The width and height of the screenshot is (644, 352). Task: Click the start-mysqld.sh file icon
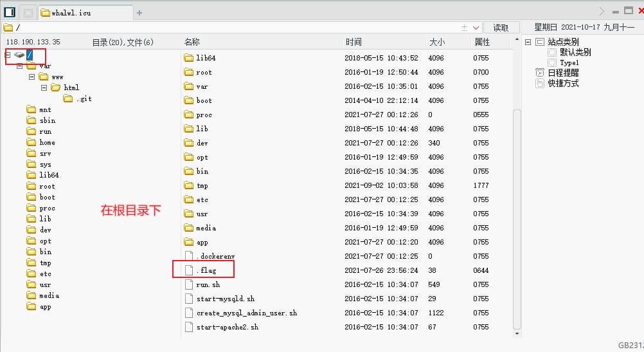pyautogui.click(x=188, y=299)
